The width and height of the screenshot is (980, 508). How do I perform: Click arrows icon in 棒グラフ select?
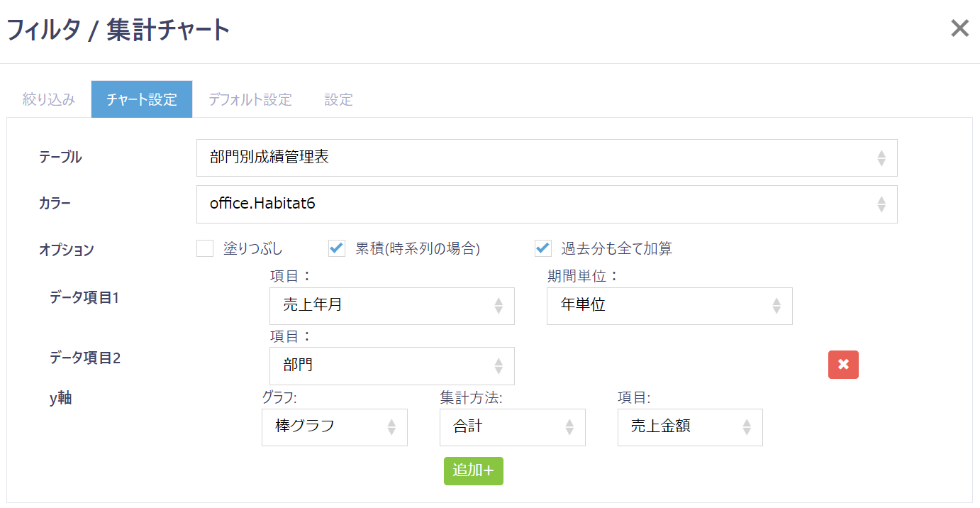click(391, 427)
